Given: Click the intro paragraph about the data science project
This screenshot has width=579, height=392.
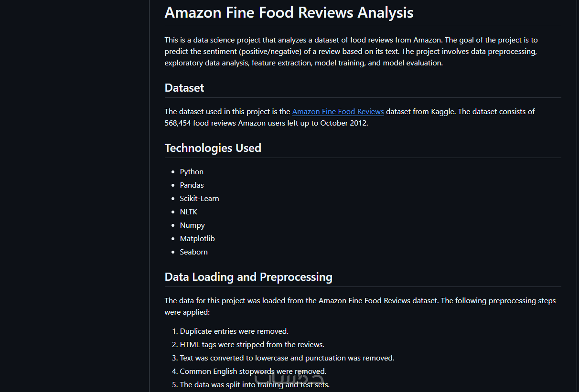Looking at the screenshot, I should (351, 52).
